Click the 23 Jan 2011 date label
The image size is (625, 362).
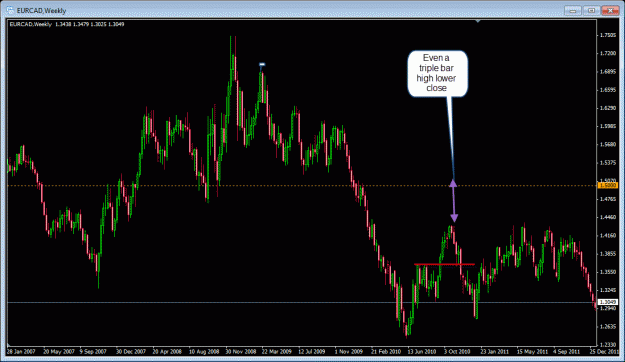[x=494, y=352]
